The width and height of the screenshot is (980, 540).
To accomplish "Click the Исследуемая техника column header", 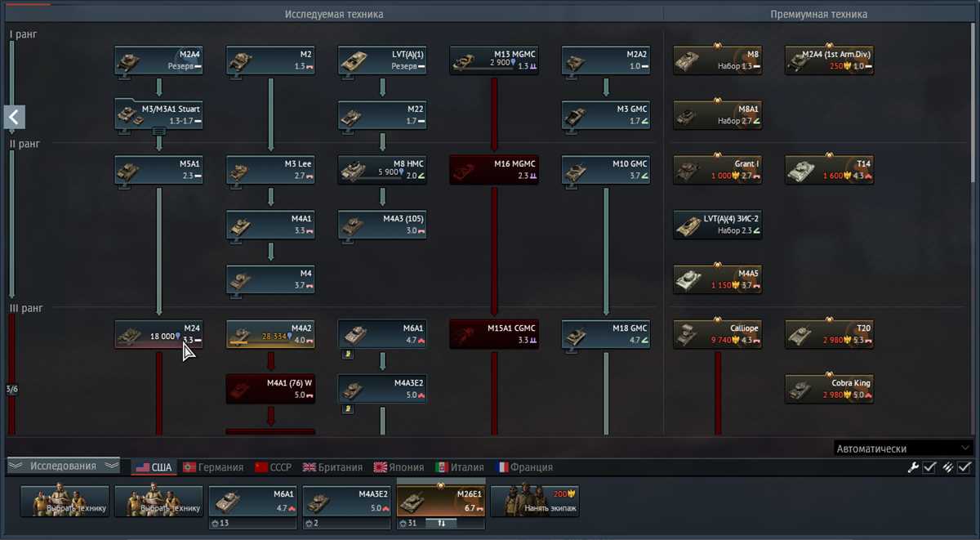I will pyautogui.click(x=334, y=14).
